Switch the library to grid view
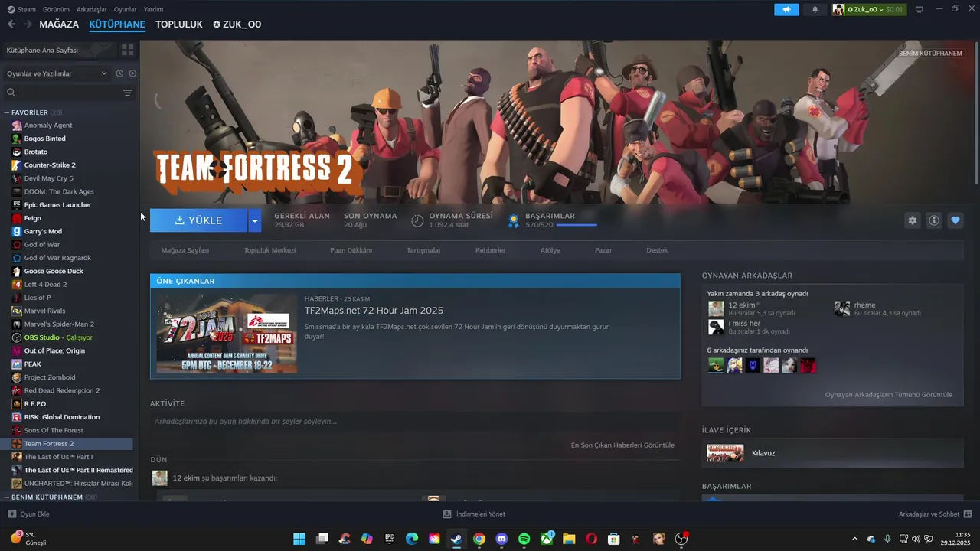 [127, 50]
